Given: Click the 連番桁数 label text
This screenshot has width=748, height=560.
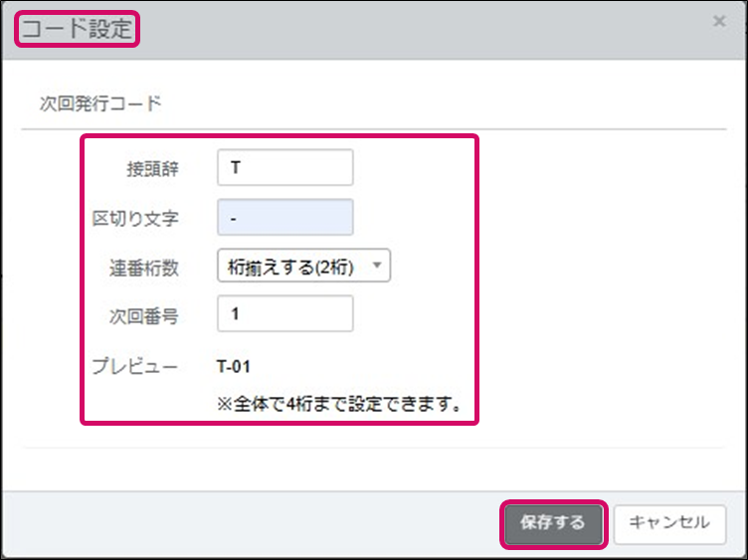Looking at the screenshot, I should (x=142, y=267).
